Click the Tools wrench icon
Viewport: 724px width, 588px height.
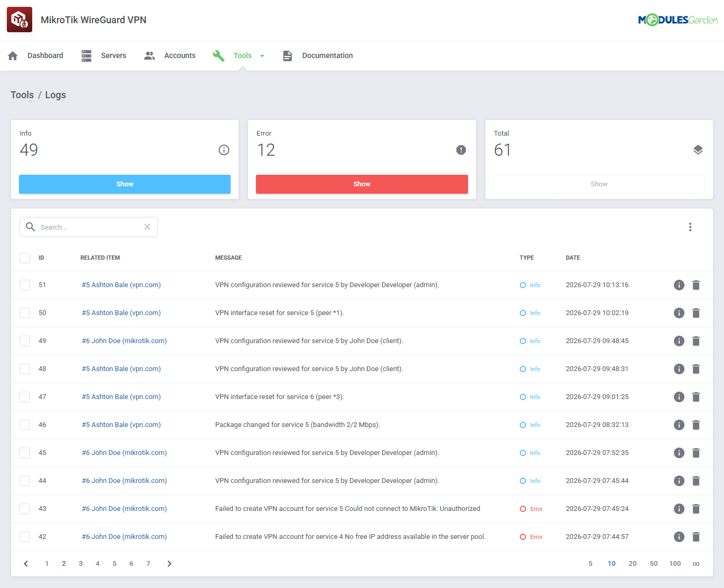(218, 55)
